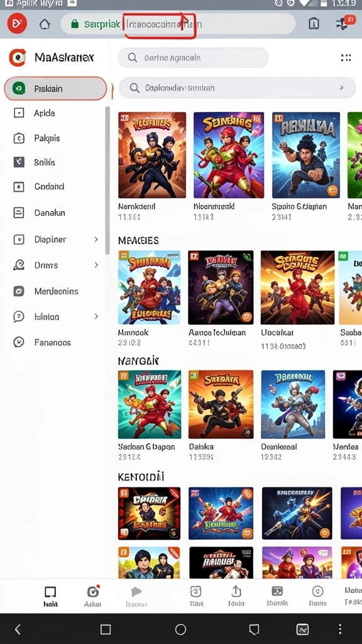Click the Sarpriak address bar
Image resolution: width=362 pixels, height=644 pixels.
(178, 25)
